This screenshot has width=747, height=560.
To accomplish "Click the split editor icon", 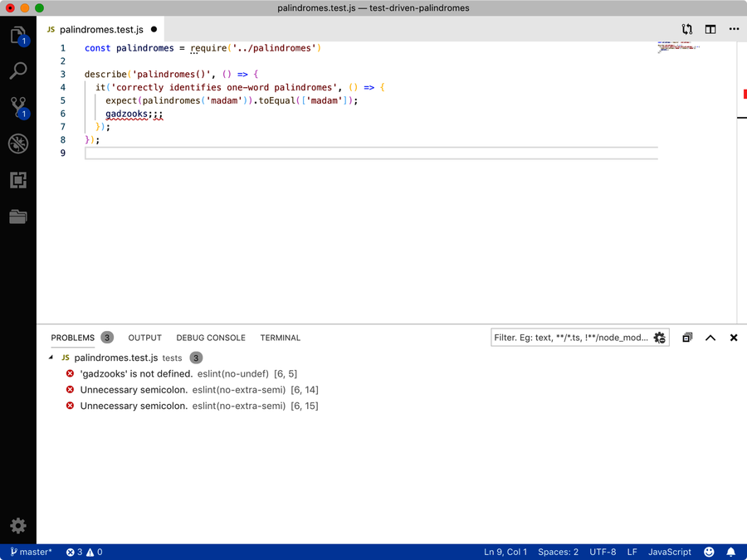I will 710,29.
